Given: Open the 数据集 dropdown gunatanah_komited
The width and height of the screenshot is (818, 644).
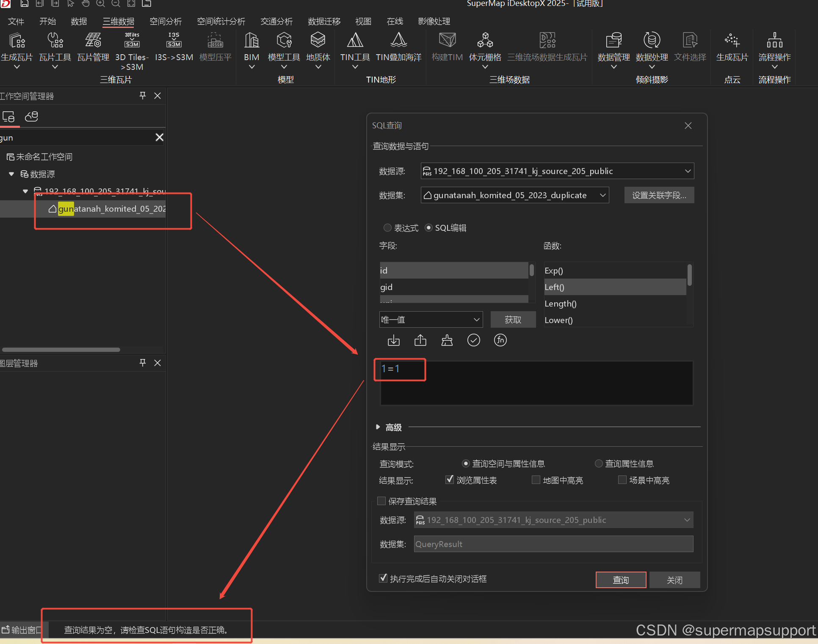Looking at the screenshot, I should click(515, 195).
